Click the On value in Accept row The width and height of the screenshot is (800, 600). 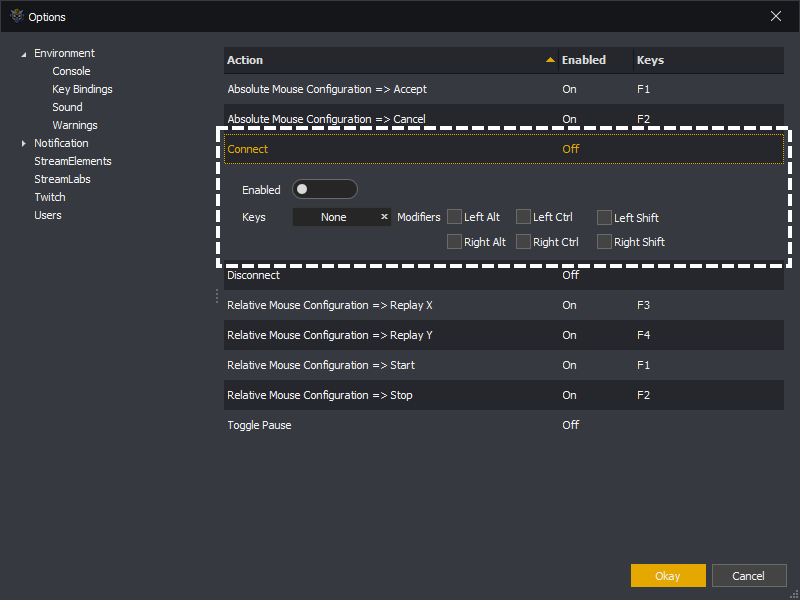pos(569,89)
